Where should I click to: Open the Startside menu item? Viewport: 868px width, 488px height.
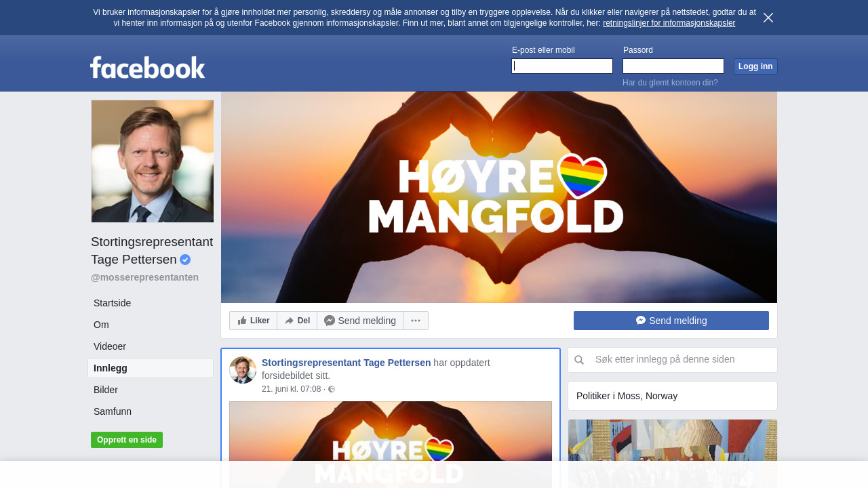tap(113, 303)
